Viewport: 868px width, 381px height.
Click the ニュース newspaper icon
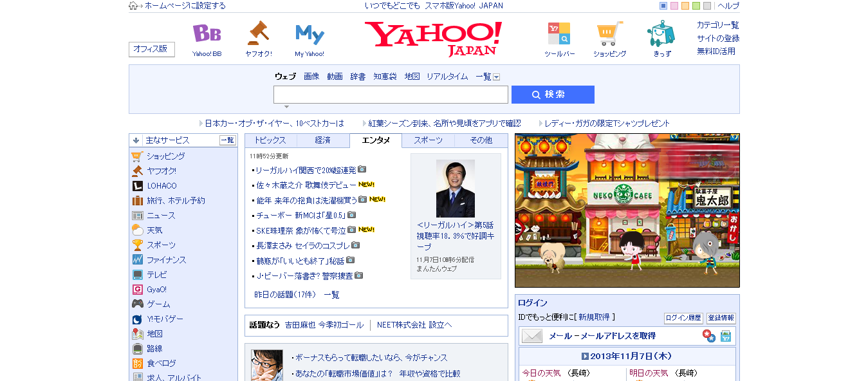[x=137, y=215]
